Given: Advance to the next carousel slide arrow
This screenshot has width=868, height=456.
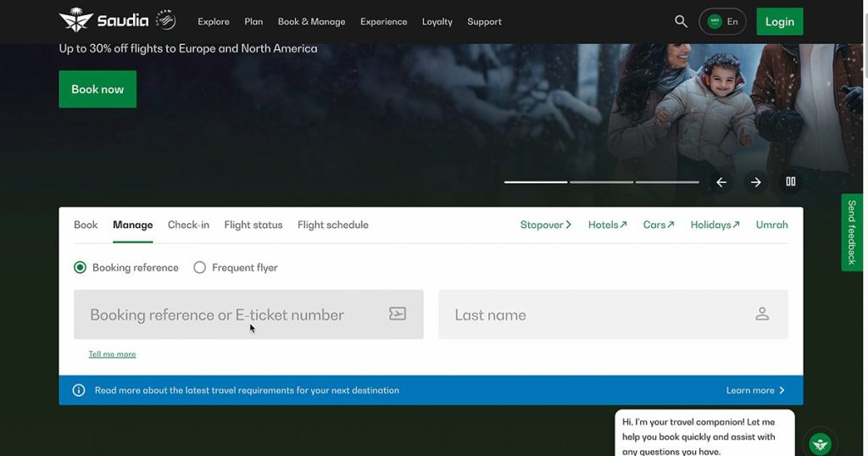Looking at the screenshot, I should 756,182.
